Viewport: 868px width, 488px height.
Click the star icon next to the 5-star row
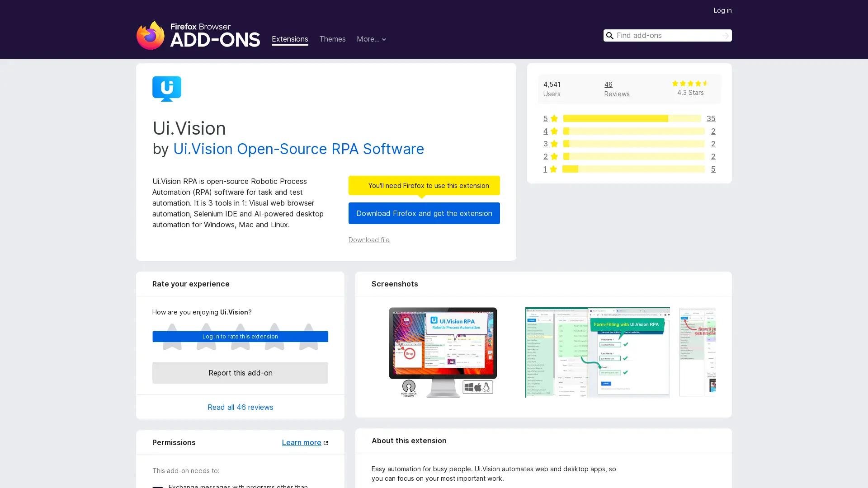coord(553,118)
